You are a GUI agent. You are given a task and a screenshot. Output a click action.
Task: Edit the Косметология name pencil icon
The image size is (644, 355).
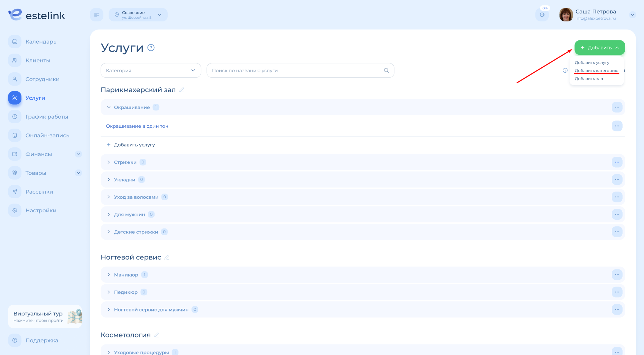coord(156,335)
